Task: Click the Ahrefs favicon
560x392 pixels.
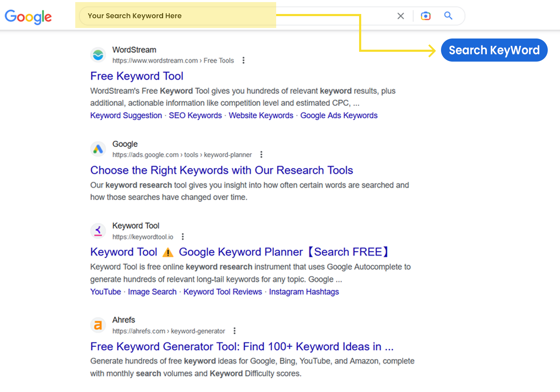Action: 98,325
